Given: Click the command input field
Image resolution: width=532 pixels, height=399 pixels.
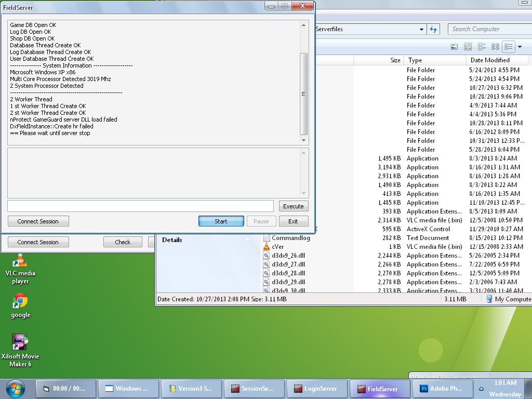Looking at the screenshot, I should (140, 206).
